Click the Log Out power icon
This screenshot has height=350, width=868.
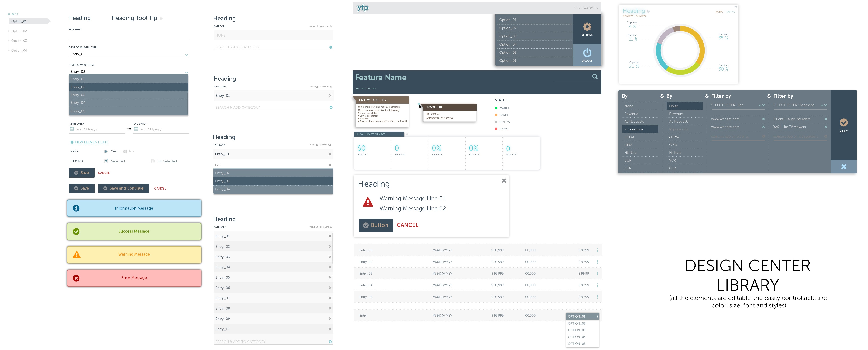pos(587,53)
